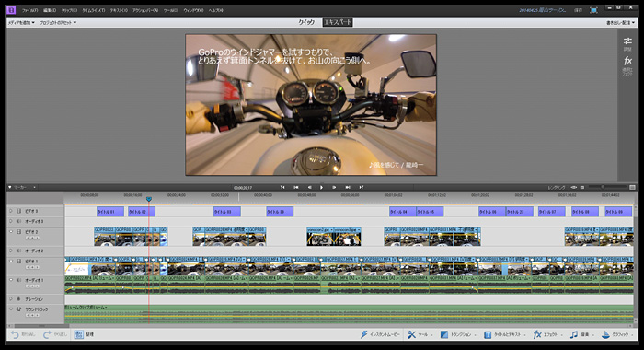The image size is (644, 350).
Task: Open the クリップ(C) menu
Action: 69,10
